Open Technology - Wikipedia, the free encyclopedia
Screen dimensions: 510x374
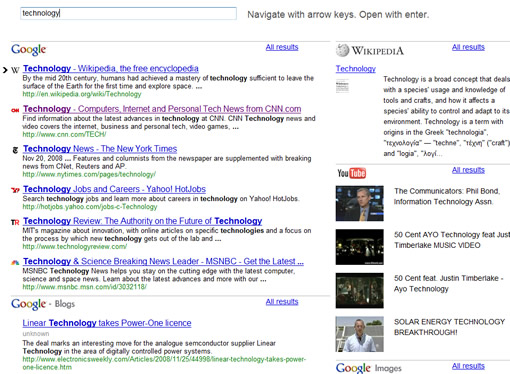tap(111, 68)
